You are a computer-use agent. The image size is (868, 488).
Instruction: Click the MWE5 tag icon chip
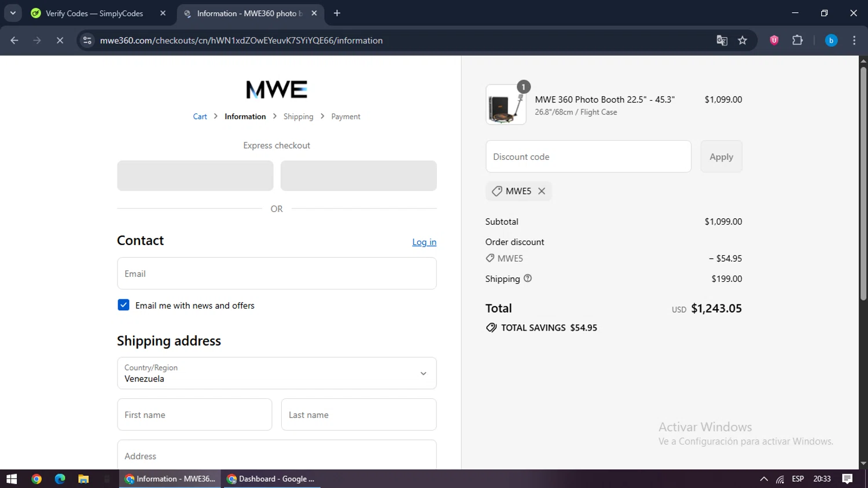point(496,191)
